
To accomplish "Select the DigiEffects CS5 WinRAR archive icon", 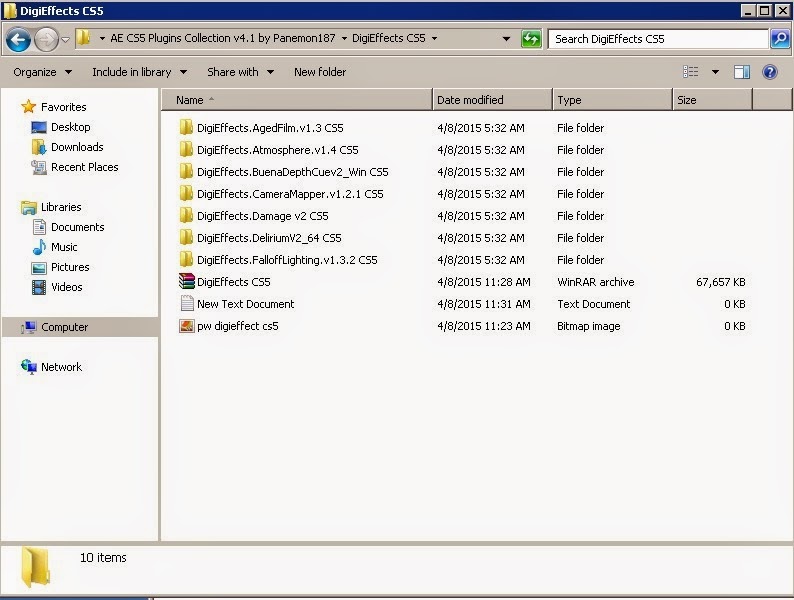I will (186, 281).
